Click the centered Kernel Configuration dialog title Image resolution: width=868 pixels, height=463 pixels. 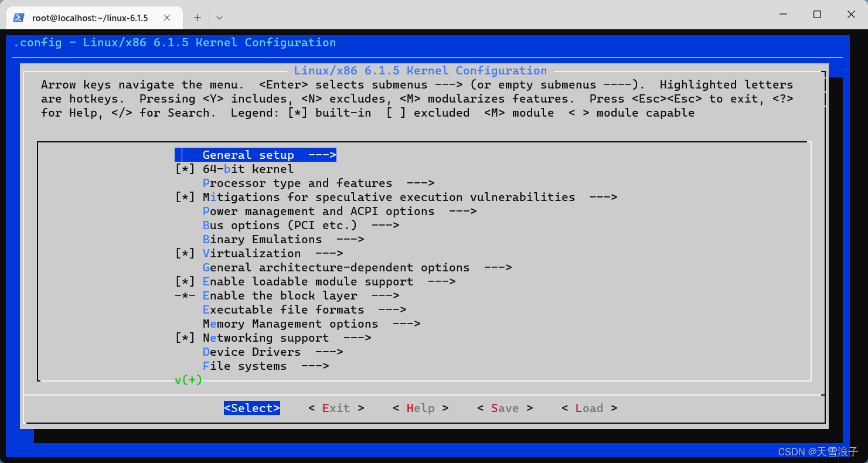point(420,70)
